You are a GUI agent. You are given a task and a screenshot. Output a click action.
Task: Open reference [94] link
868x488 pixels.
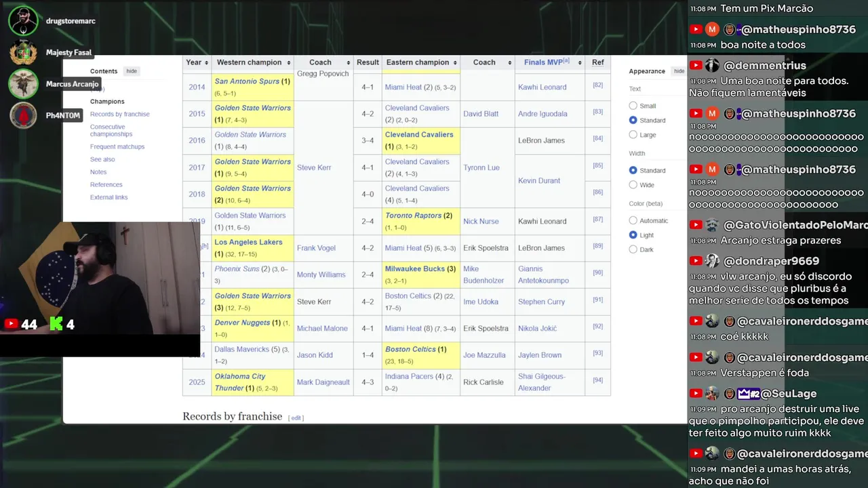(597, 380)
